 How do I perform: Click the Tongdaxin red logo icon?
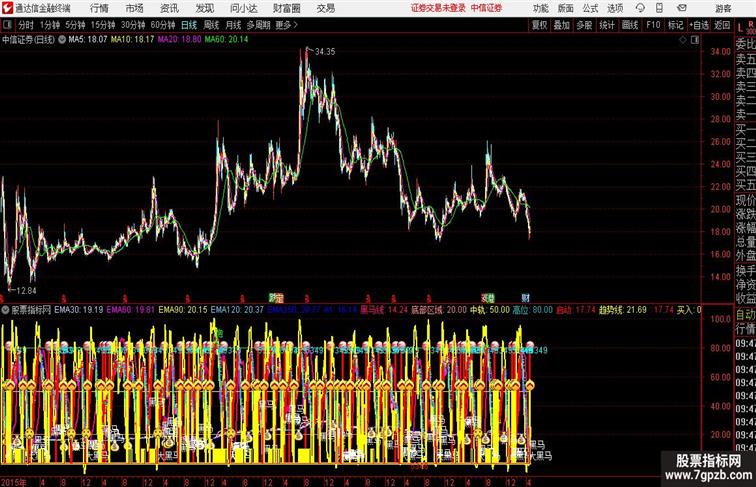pyautogui.click(x=7, y=8)
